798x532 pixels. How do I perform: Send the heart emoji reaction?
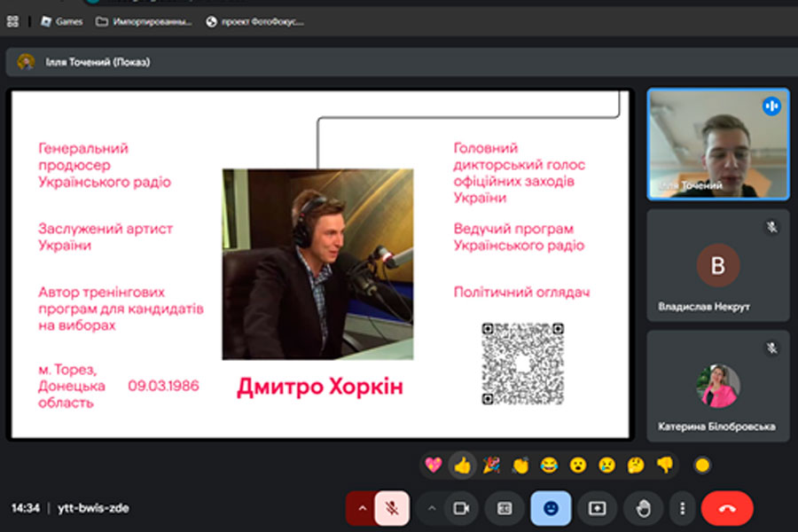[434, 465]
